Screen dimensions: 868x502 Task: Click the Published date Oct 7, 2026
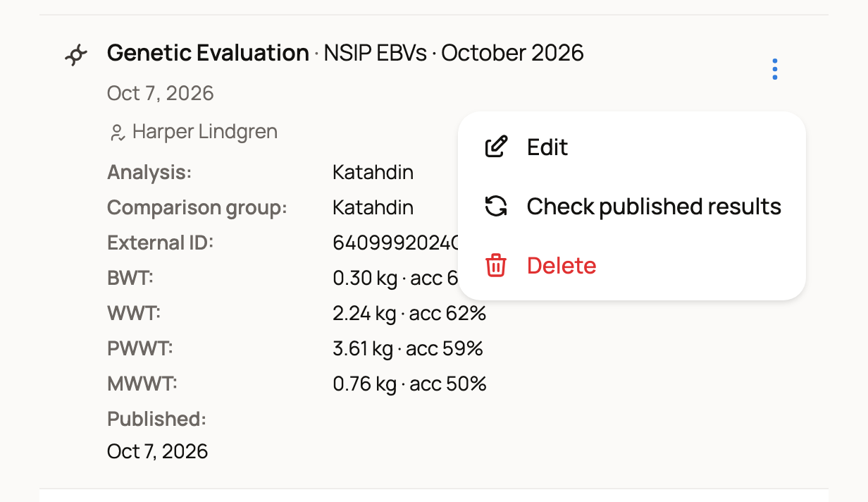point(157,451)
